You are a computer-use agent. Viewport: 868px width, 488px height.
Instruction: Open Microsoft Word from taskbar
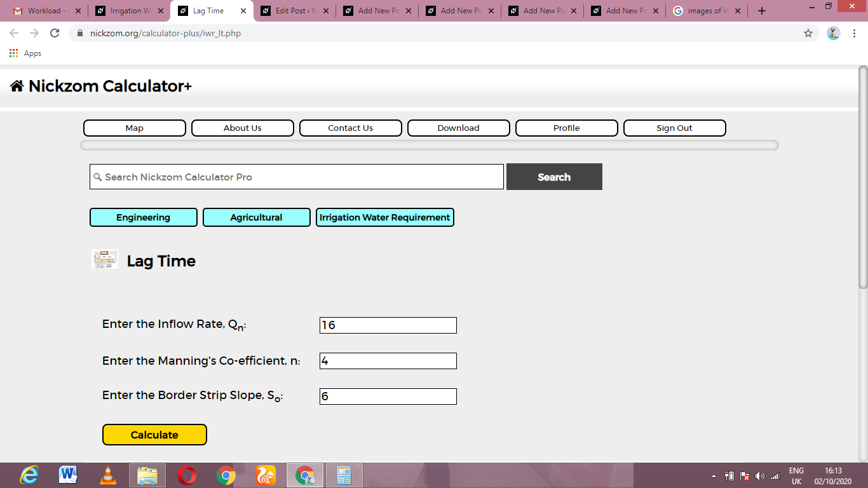pos(68,475)
